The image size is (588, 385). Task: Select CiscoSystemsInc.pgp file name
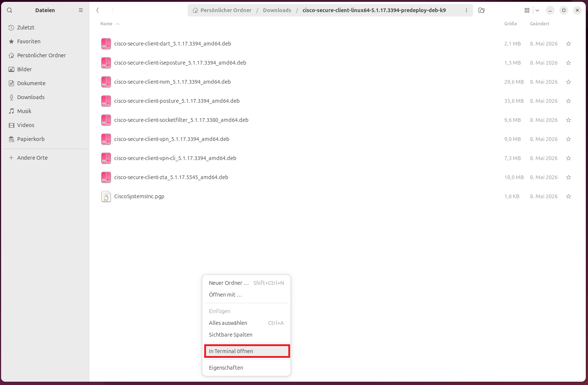pos(139,196)
